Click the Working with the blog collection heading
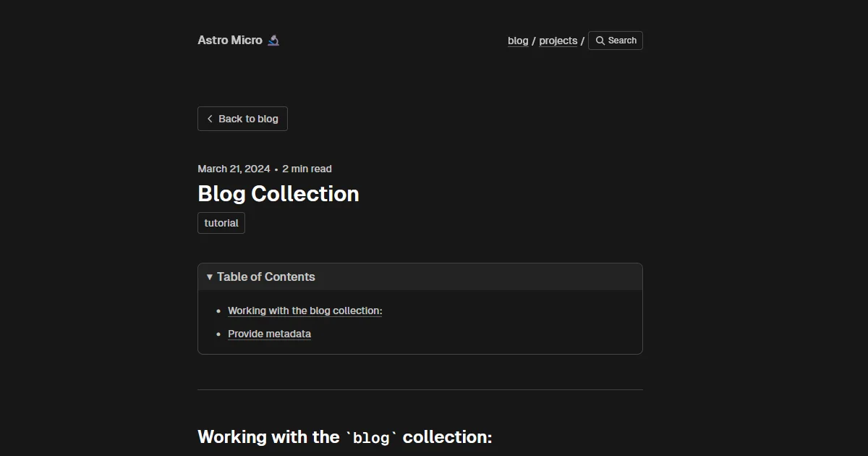Screen dimensions: 868x456 tap(344, 436)
